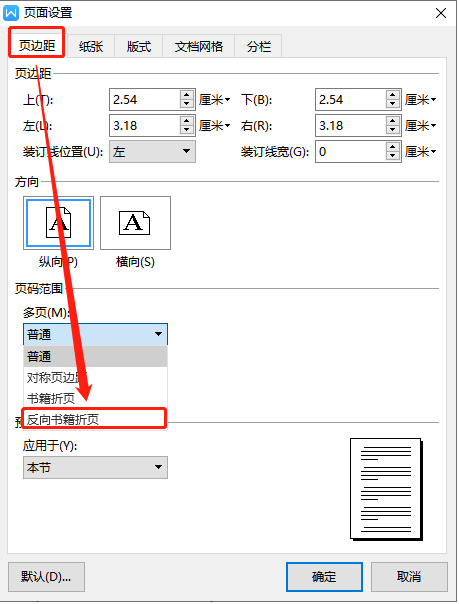This screenshot has height=604, width=459.
Task: Click the page preview thumbnail
Action: click(386, 489)
